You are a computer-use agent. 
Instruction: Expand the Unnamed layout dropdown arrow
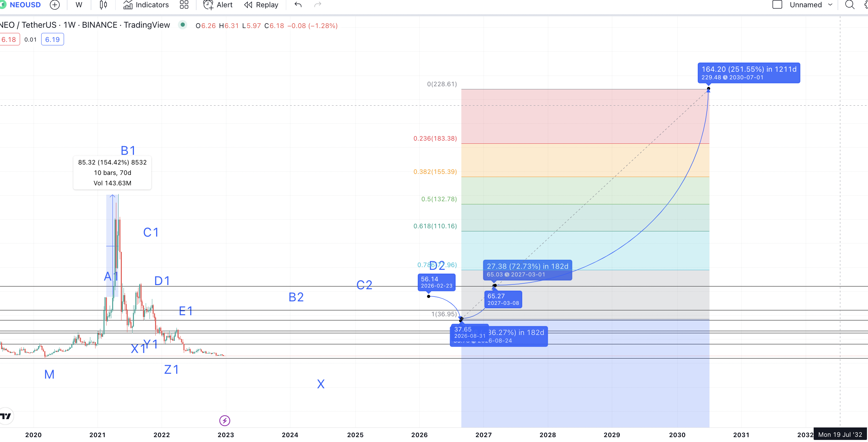(x=830, y=5)
